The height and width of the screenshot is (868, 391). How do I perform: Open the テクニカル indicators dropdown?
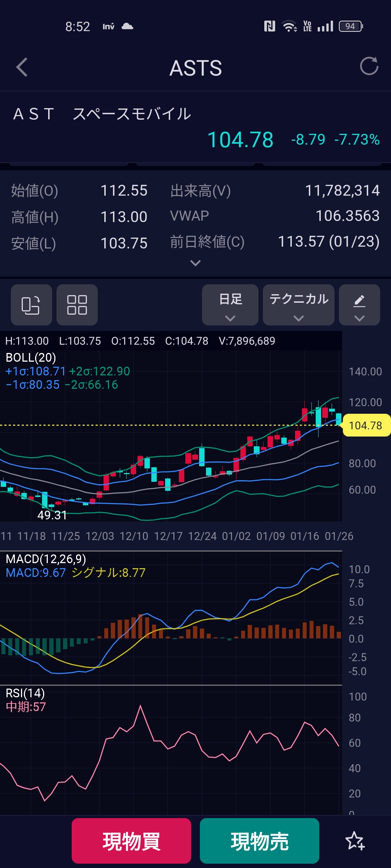point(299,305)
